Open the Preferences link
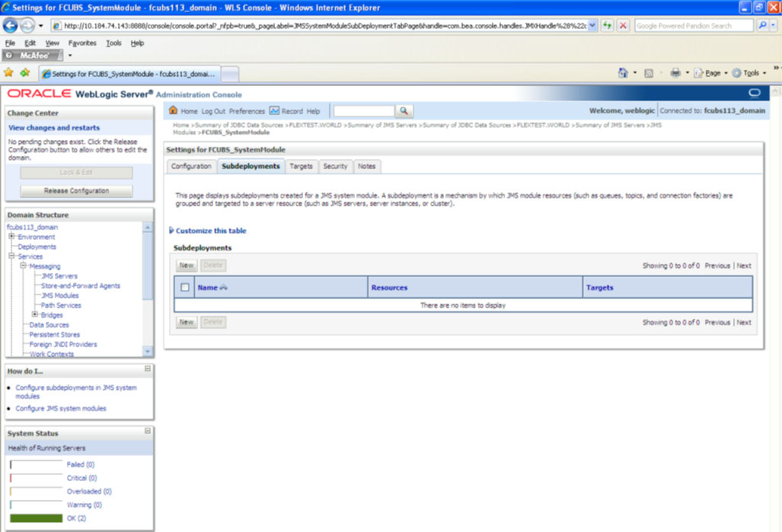This screenshot has height=532, width=782. click(247, 111)
